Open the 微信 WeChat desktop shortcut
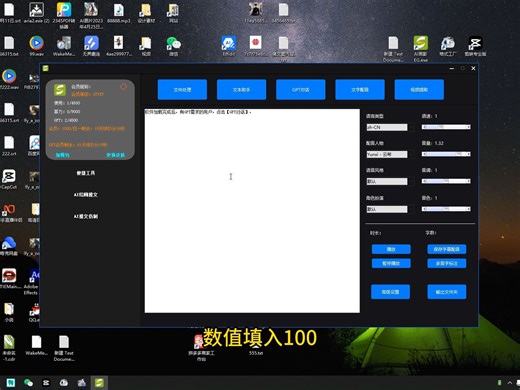The image size is (520, 390). coord(173,46)
